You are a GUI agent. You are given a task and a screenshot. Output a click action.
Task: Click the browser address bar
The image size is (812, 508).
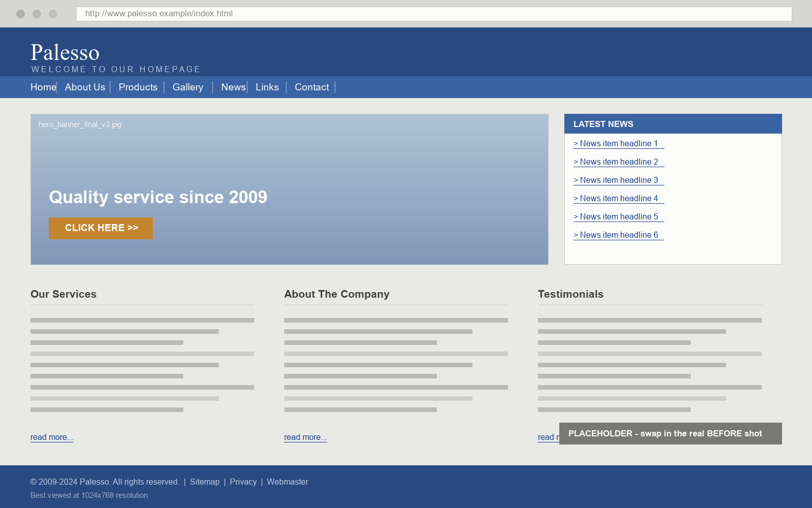tap(434, 14)
